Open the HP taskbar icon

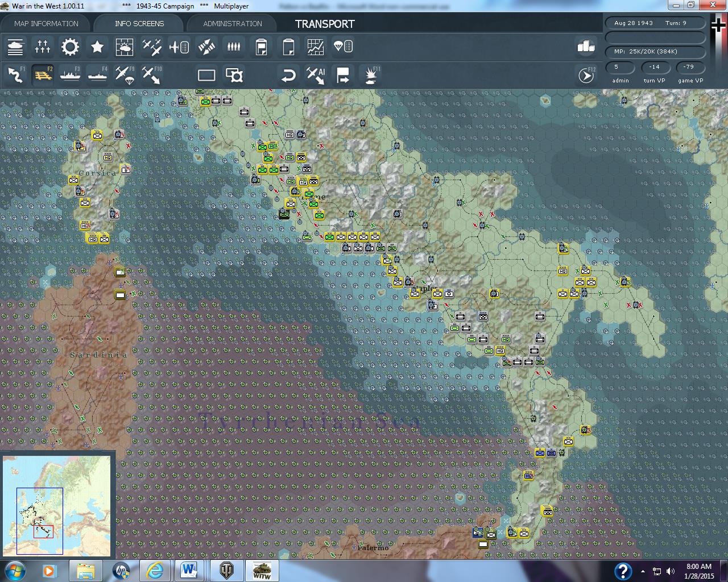(x=121, y=571)
